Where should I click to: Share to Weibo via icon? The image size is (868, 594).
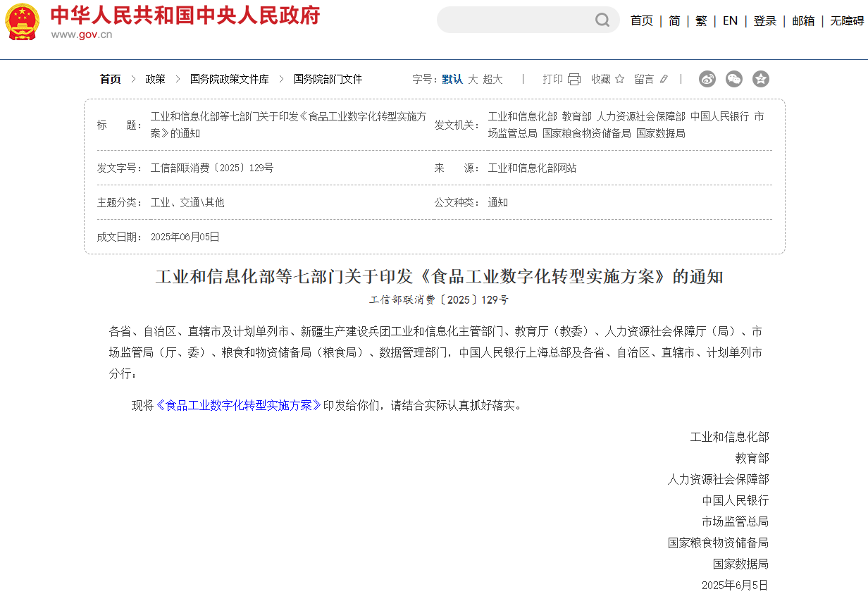point(707,79)
